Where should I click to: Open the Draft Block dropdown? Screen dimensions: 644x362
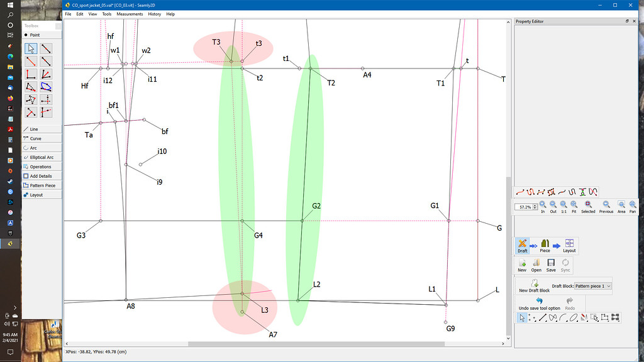592,286
